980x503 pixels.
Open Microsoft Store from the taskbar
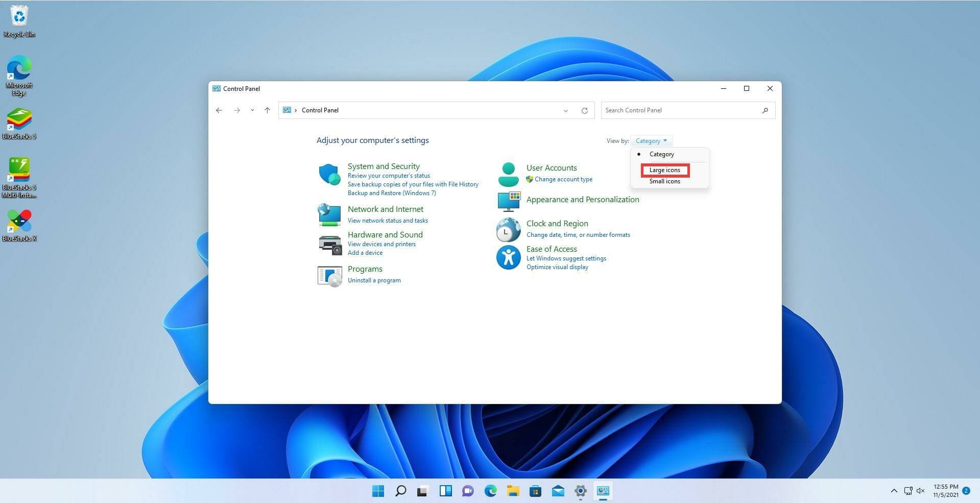point(535,491)
